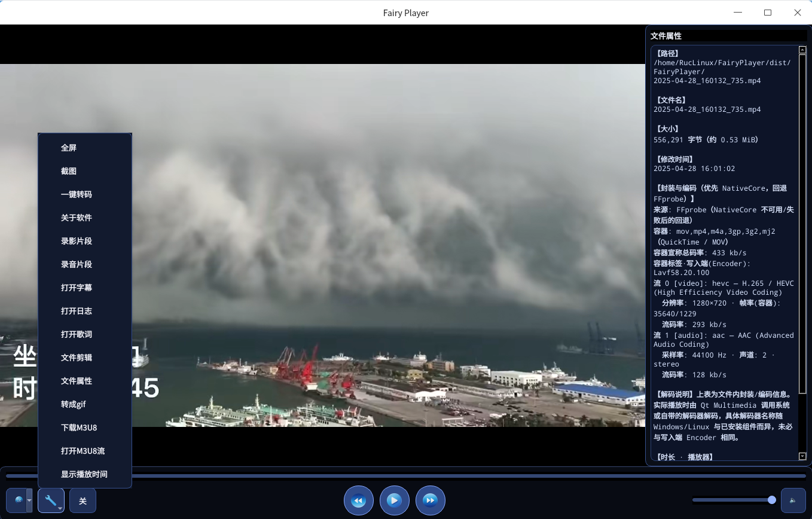Click the fast-forward playback button
Viewport: 812px width, 519px height.
click(x=430, y=500)
